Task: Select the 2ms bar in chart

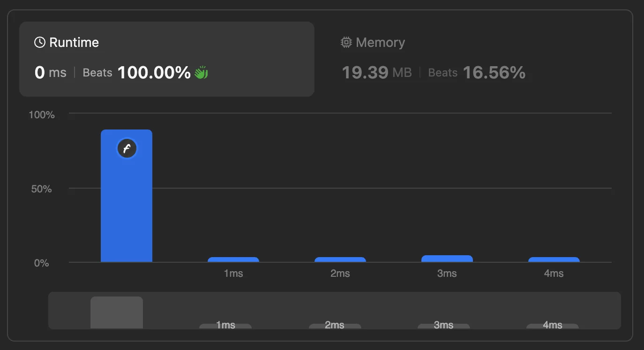Action: coord(340,259)
